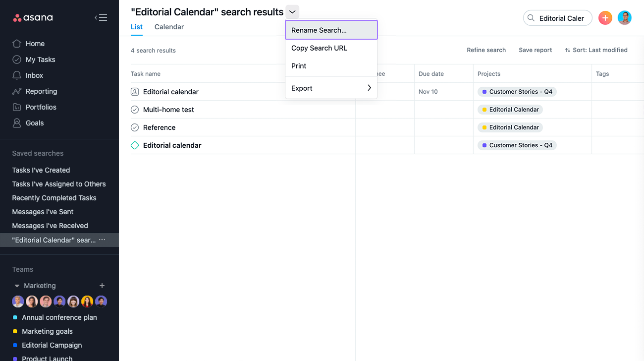Viewport: 644px width, 361px height.
Task: Open the search results title dropdown arrow
Action: 292,12
